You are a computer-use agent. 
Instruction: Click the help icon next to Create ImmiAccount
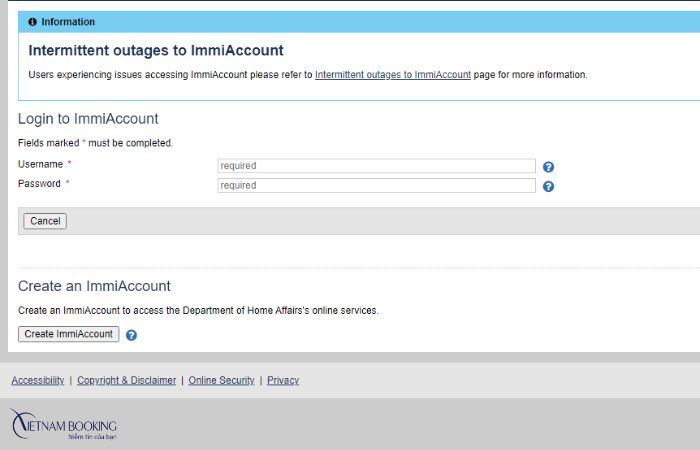[x=131, y=335]
